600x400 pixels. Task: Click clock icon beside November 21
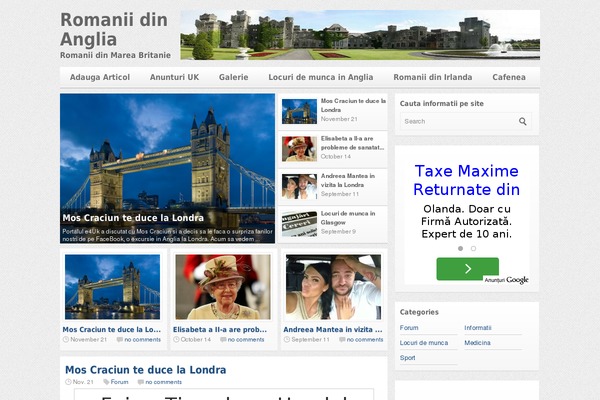coord(65,340)
